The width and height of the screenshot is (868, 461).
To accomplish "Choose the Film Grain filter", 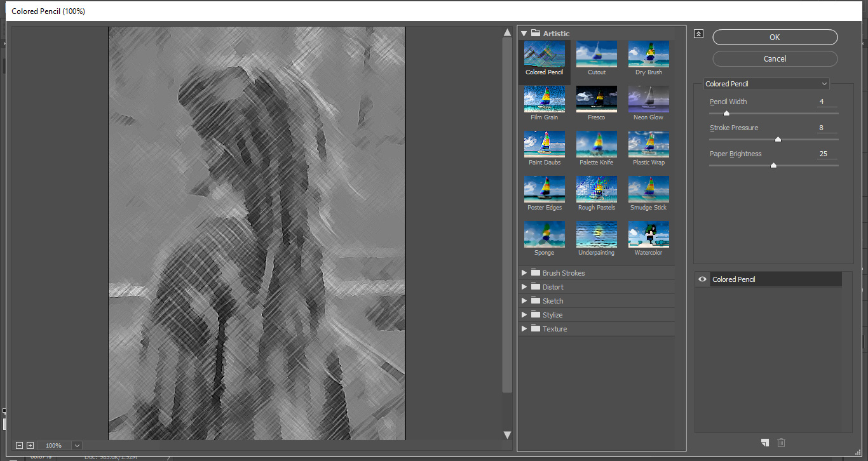I will click(544, 98).
